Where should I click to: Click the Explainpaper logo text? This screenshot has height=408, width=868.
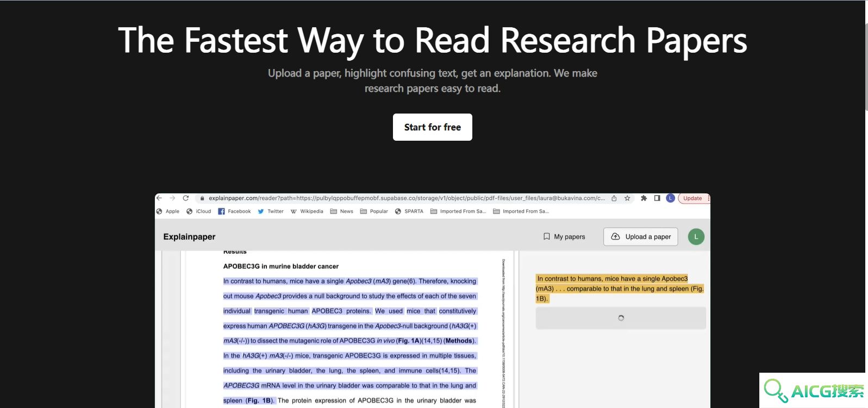point(189,237)
